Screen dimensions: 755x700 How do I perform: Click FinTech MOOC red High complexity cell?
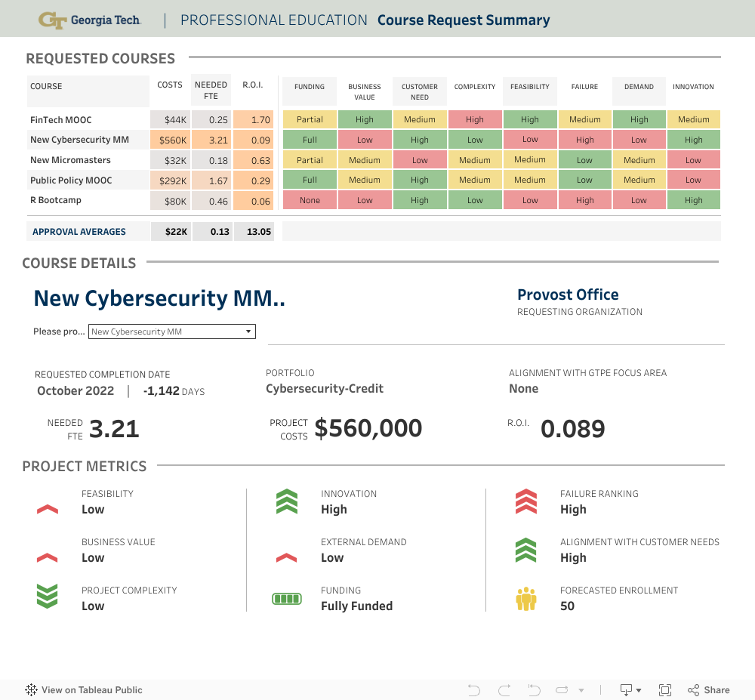point(475,119)
